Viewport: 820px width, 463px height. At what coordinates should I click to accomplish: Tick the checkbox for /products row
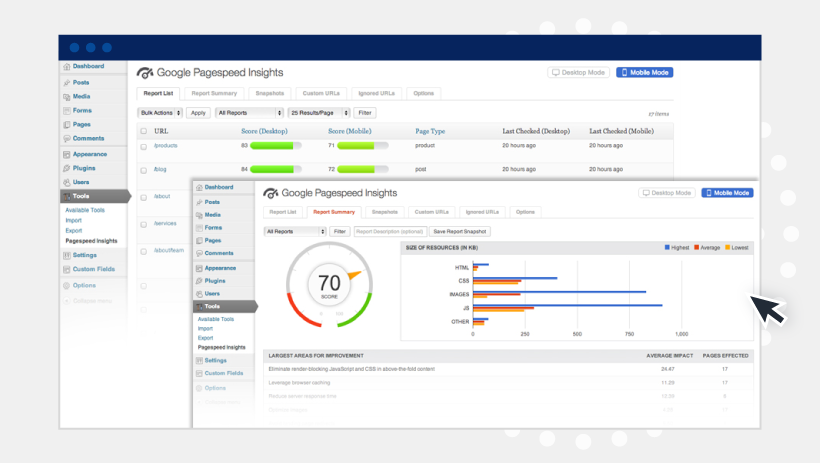click(x=144, y=147)
